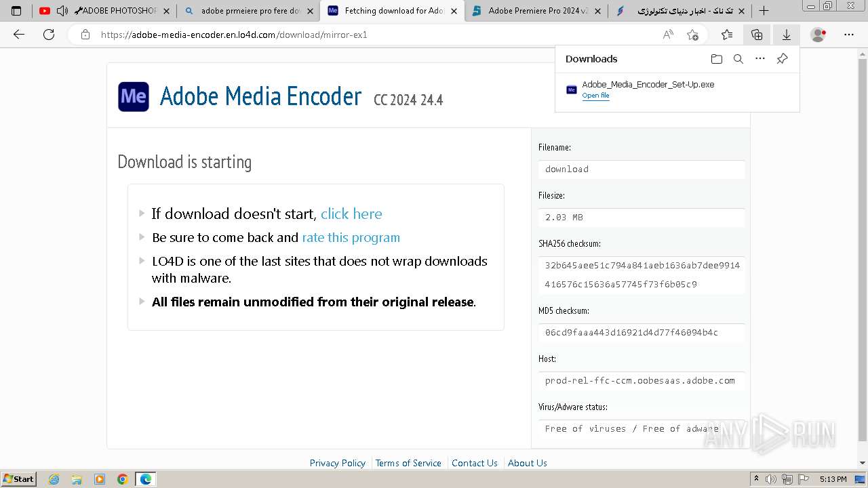This screenshot has width=868, height=488.
Task: Switch to the Persian tech news tab
Action: (679, 11)
